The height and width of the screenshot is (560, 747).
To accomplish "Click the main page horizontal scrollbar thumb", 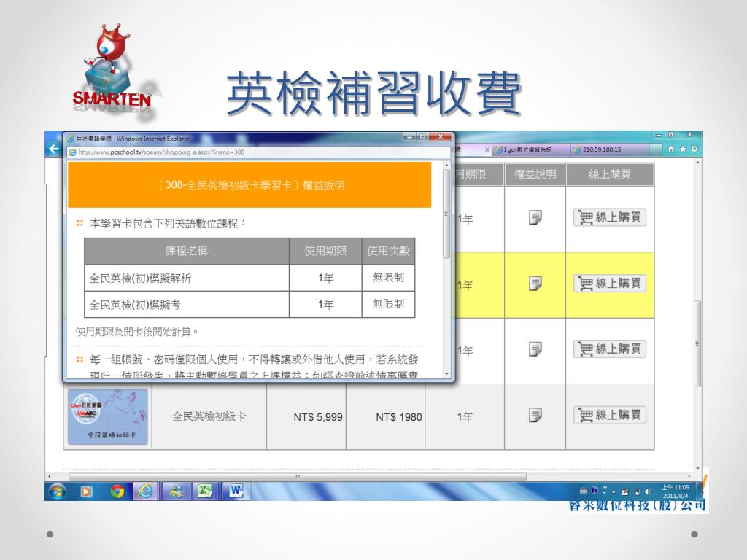I will (x=298, y=476).
